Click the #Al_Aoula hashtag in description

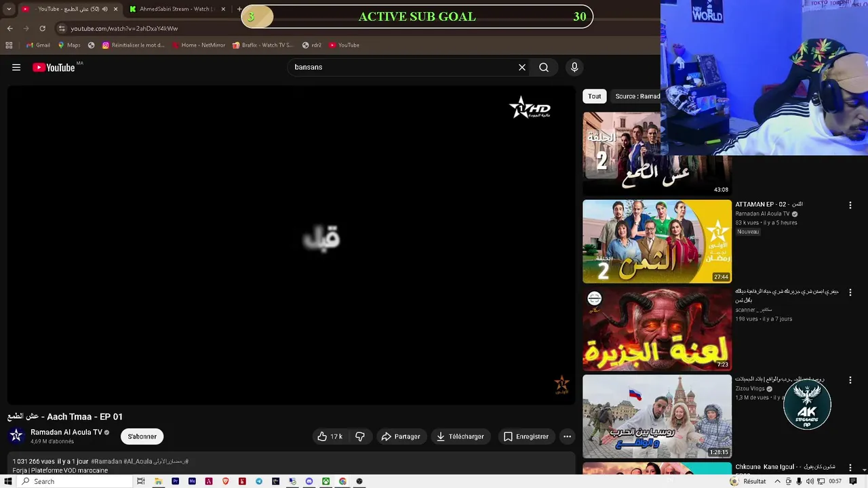coord(138,462)
